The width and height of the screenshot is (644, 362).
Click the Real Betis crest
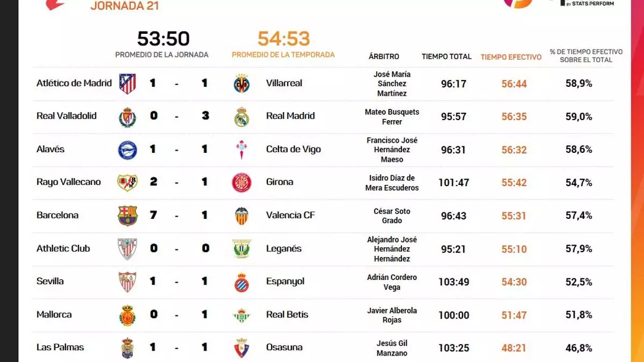[x=241, y=315]
